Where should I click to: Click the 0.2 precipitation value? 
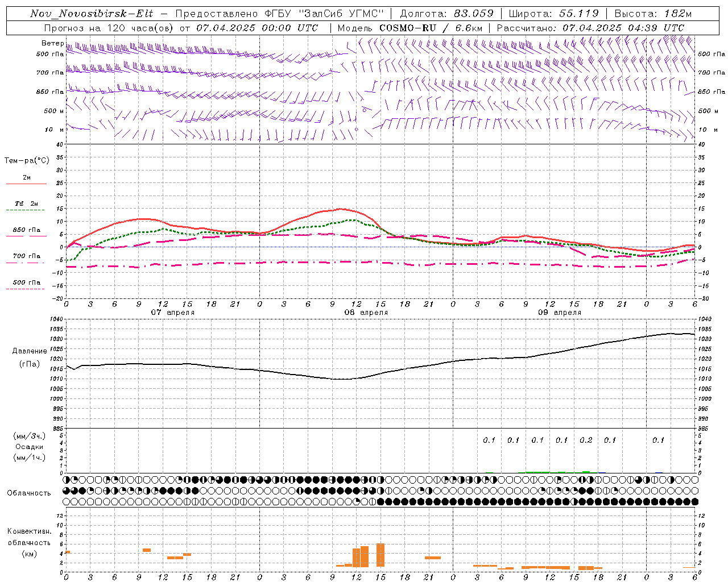click(586, 440)
